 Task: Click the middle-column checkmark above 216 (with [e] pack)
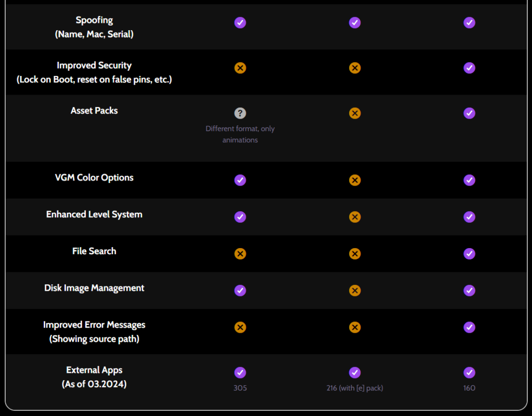[x=354, y=372]
